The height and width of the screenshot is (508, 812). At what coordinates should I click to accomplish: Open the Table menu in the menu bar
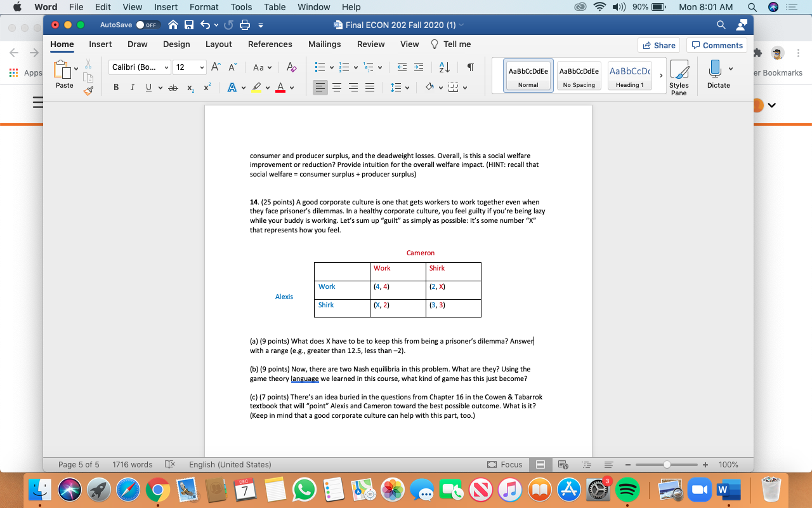274,7
